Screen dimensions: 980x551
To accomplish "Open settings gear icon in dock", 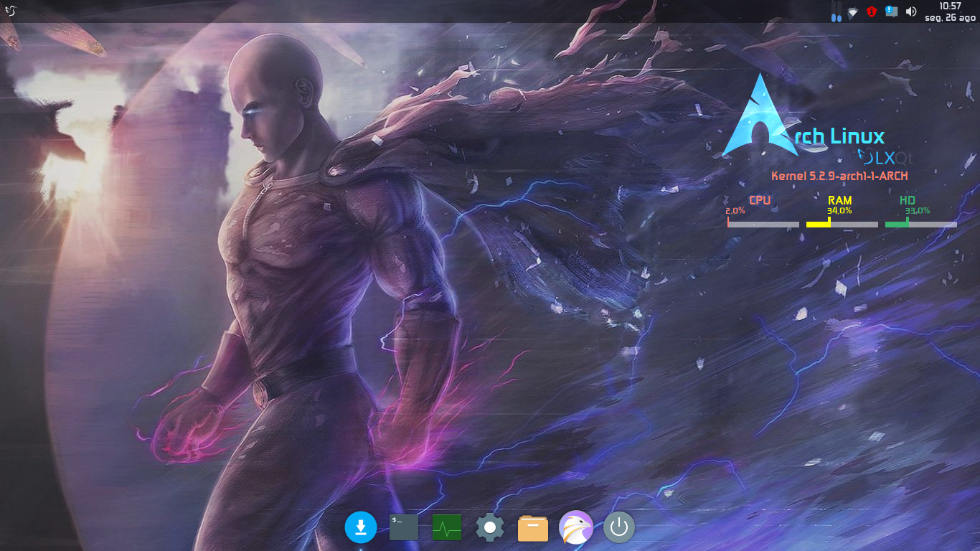I will click(x=490, y=528).
